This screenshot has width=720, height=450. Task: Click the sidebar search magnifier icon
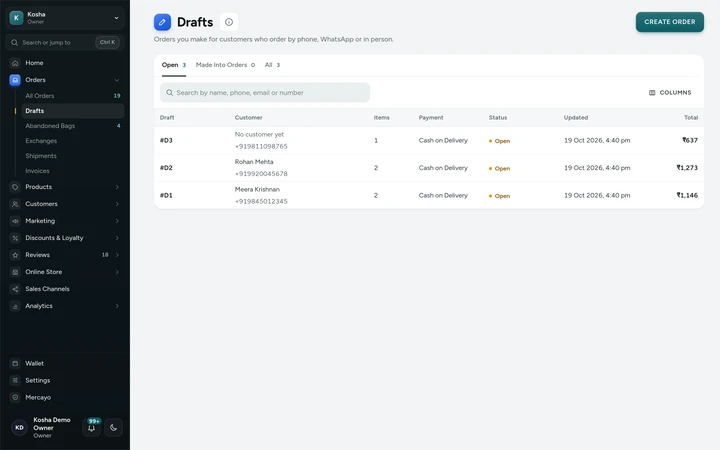[15, 42]
